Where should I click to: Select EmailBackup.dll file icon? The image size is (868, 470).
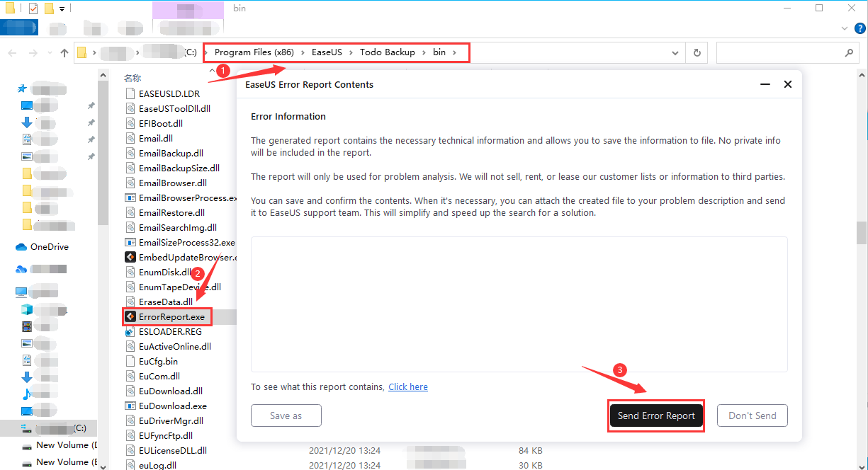pyautogui.click(x=130, y=153)
